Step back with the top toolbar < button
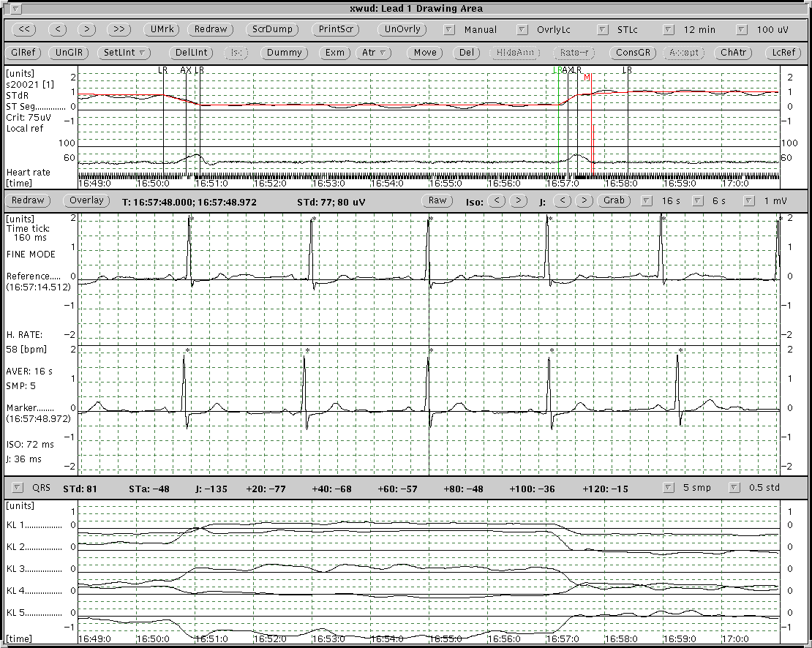Screen dimensions: 812x648 pos(59,30)
